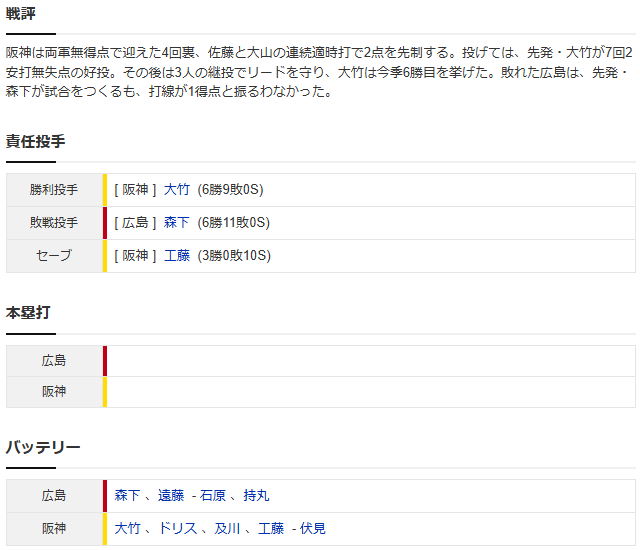Open 持丸 catcher link
This screenshot has width=640, height=550.
pyautogui.click(x=256, y=496)
